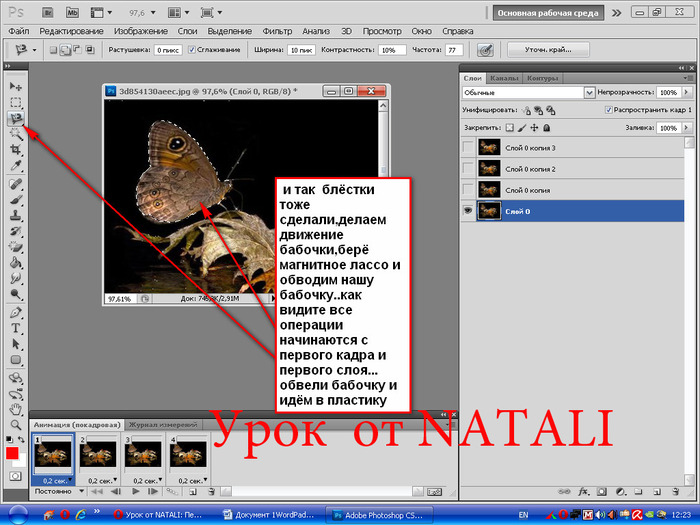Click tablet pen pressure icon in options bar
This screenshot has height=525, width=700.
pyautogui.click(x=485, y=50)
